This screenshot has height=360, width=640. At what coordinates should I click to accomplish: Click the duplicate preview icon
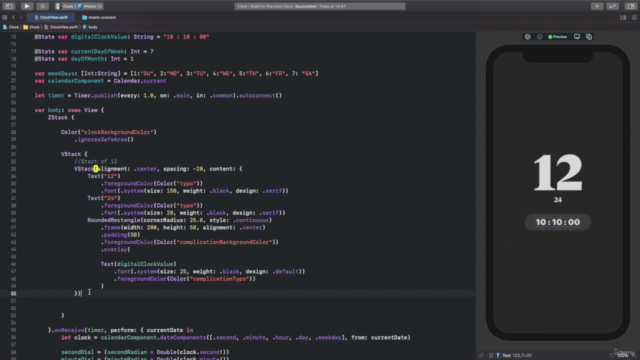pyautogui.click(x=589, y=37)
